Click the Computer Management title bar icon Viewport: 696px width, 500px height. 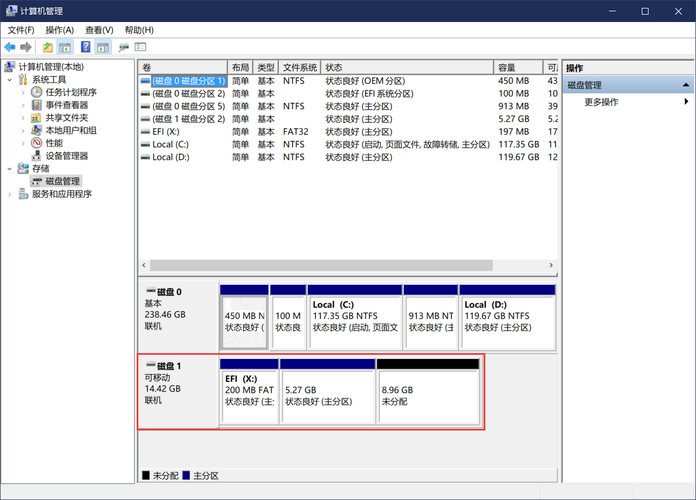pyautogui.click(x=12, y=11)
